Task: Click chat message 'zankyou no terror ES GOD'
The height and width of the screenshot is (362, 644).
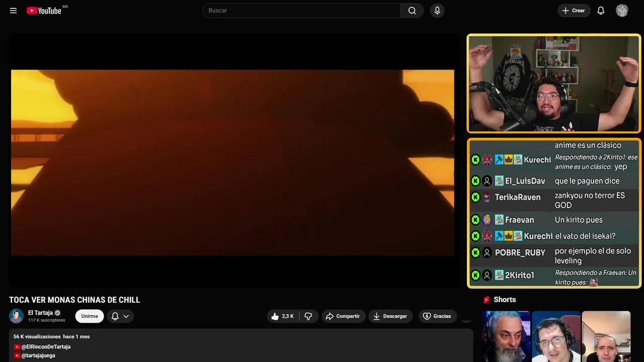Action: pyautogui.click(x=590, y=200)
